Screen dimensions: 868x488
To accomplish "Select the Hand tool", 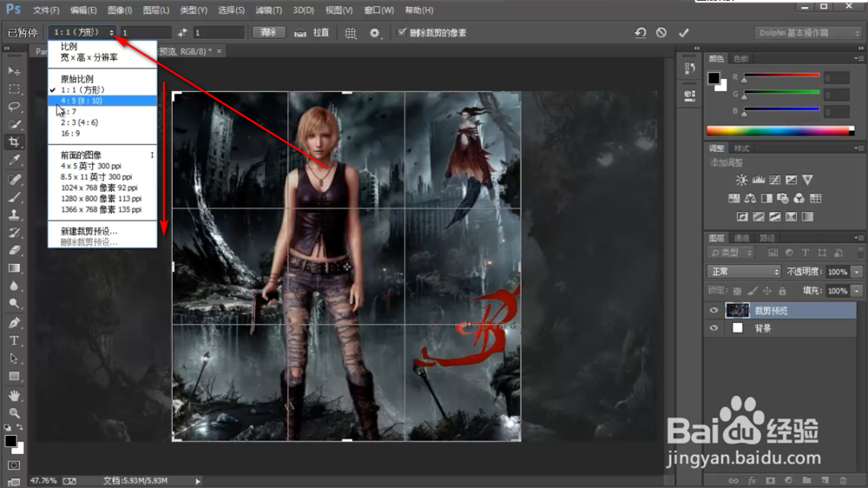I will pos(14,395).
